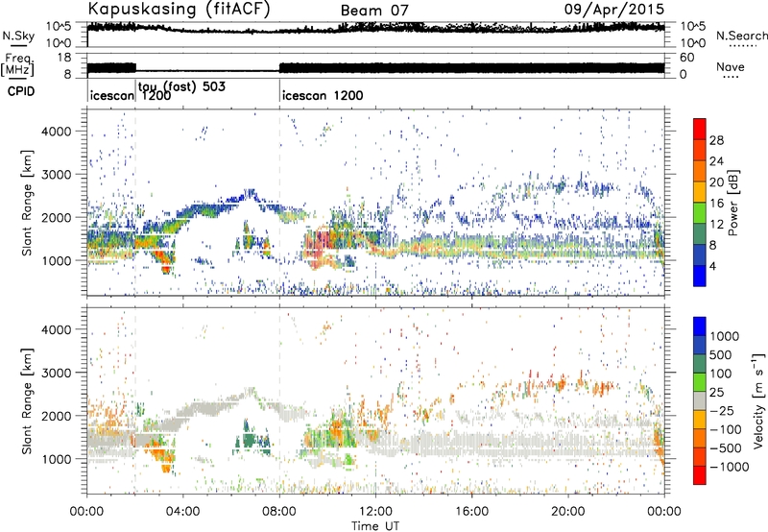
Task: Click the 'Beam 07' label
Action: pos(374,11)
